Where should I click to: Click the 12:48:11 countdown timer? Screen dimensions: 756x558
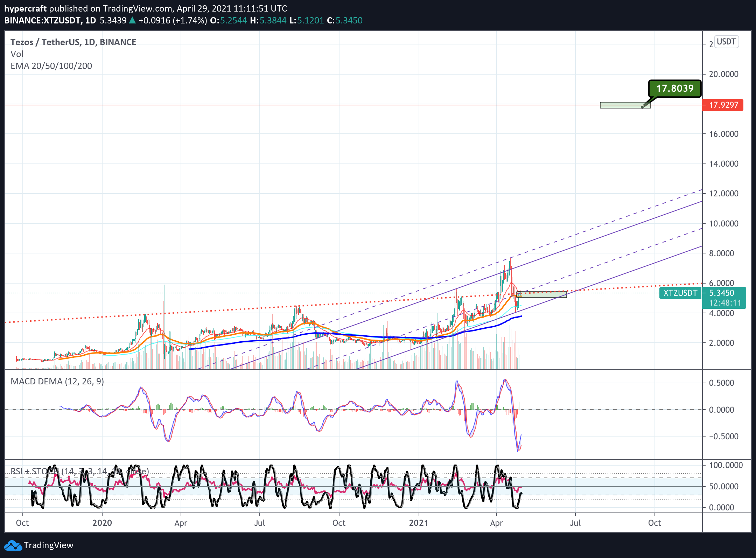725,303
